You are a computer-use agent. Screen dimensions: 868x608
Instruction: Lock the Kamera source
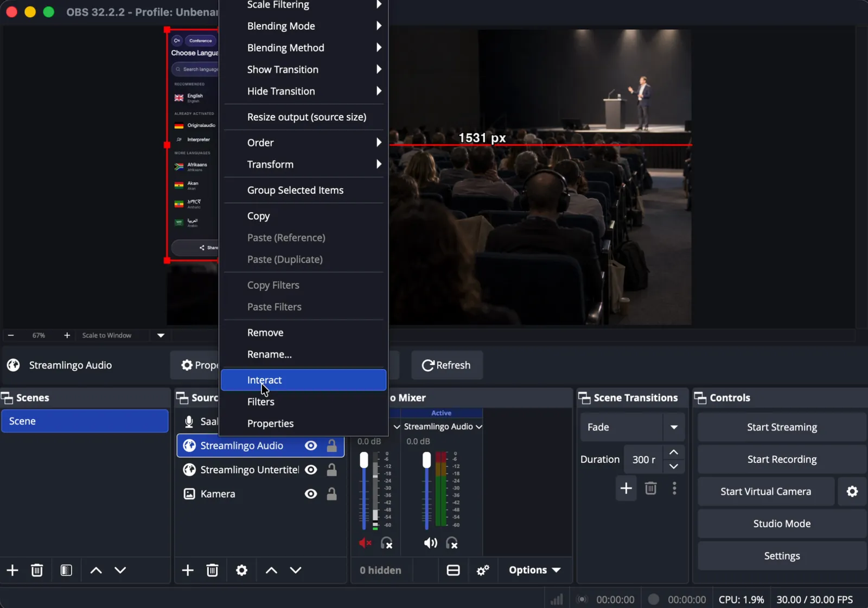click(x=331, y=494)
